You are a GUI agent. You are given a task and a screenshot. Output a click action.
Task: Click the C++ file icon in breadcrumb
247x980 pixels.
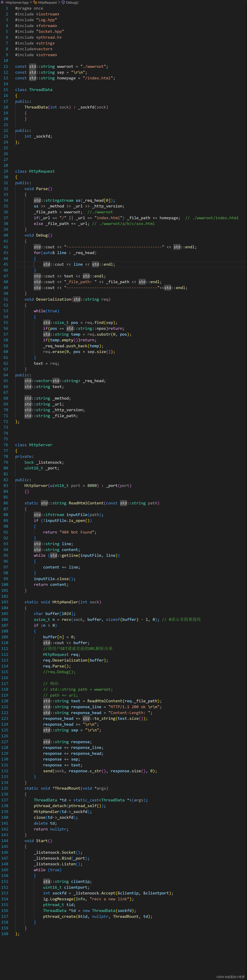(3, 2)
